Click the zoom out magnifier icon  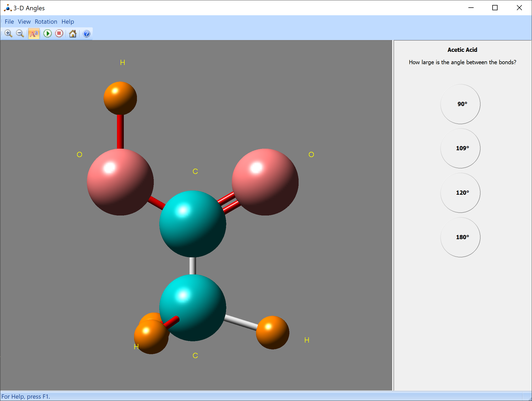click(20, 34)
